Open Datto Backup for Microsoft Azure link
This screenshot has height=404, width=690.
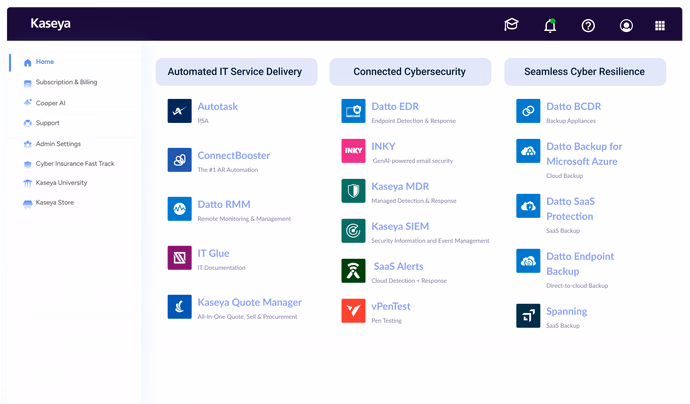point(584,154)
